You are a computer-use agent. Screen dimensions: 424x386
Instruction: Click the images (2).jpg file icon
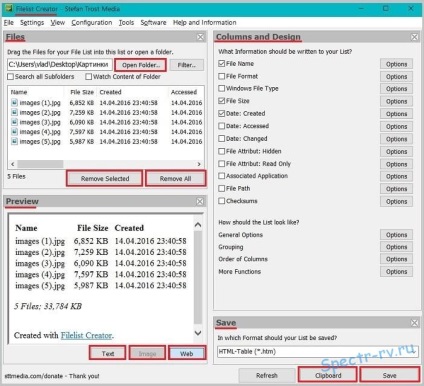click(14, 112)
